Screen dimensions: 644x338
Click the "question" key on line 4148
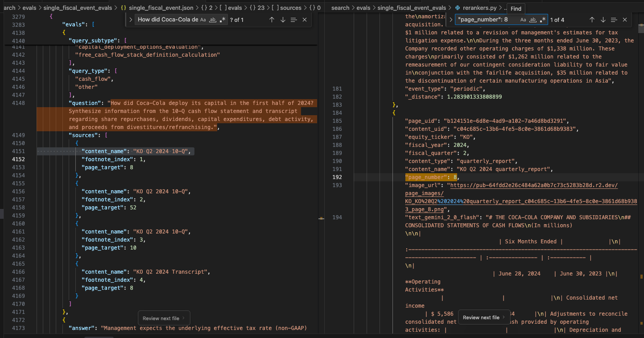[84, 103]
